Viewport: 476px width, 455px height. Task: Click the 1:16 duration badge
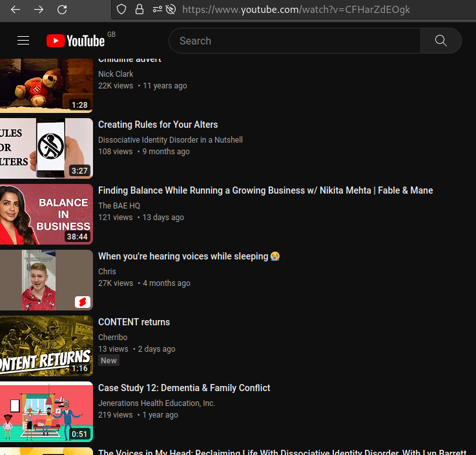79,369
